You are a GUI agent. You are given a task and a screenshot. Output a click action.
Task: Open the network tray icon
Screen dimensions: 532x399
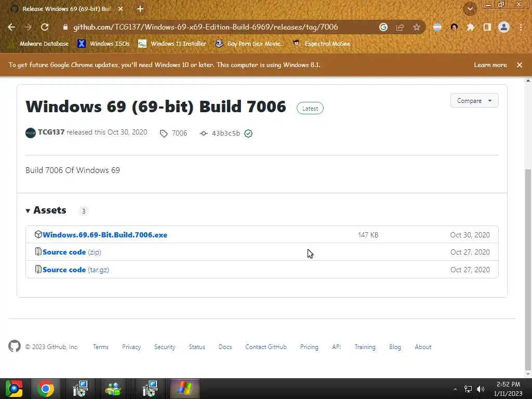coord(468,389)
